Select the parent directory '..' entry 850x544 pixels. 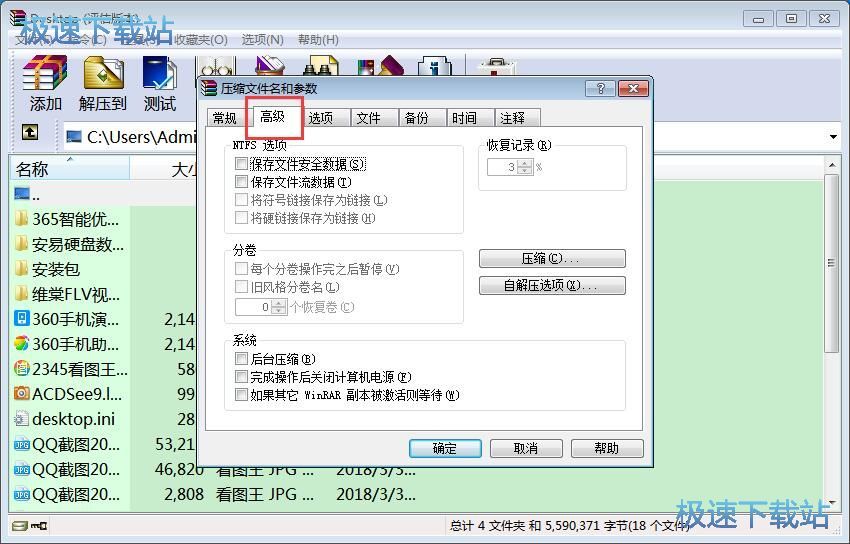point(27,194)
